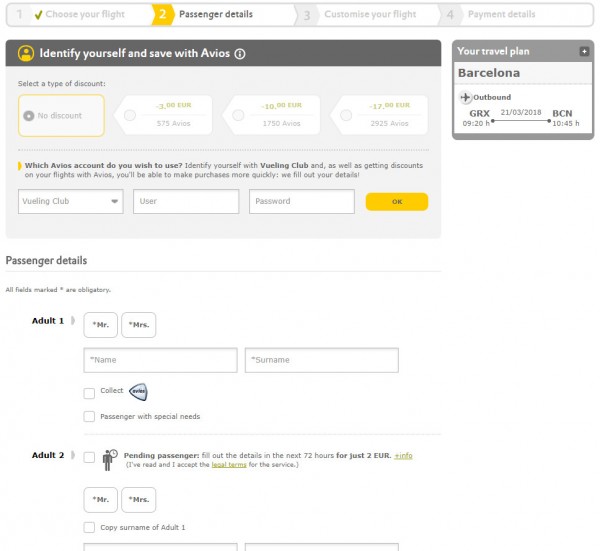Image resolution: width=600 pixels, height=551 pixels.
Task: Select the -10.00 EUR 1750 Avios discount
Action: point(238,115)
